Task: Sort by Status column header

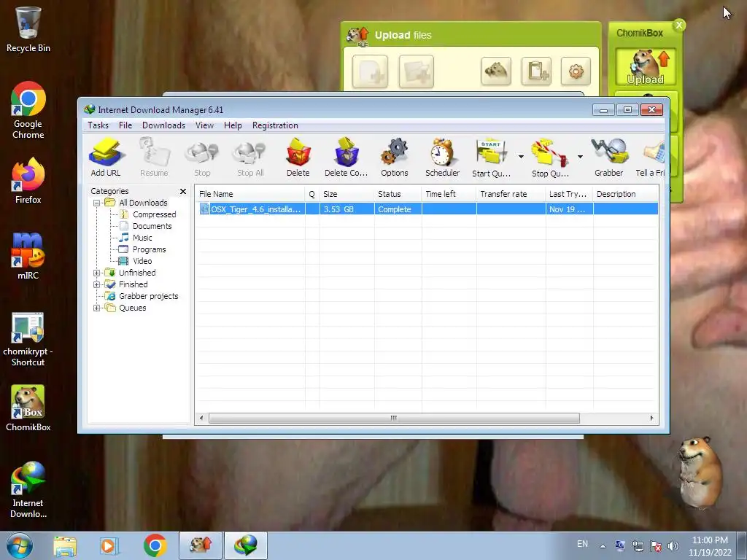Action: (x=398, y=194)
